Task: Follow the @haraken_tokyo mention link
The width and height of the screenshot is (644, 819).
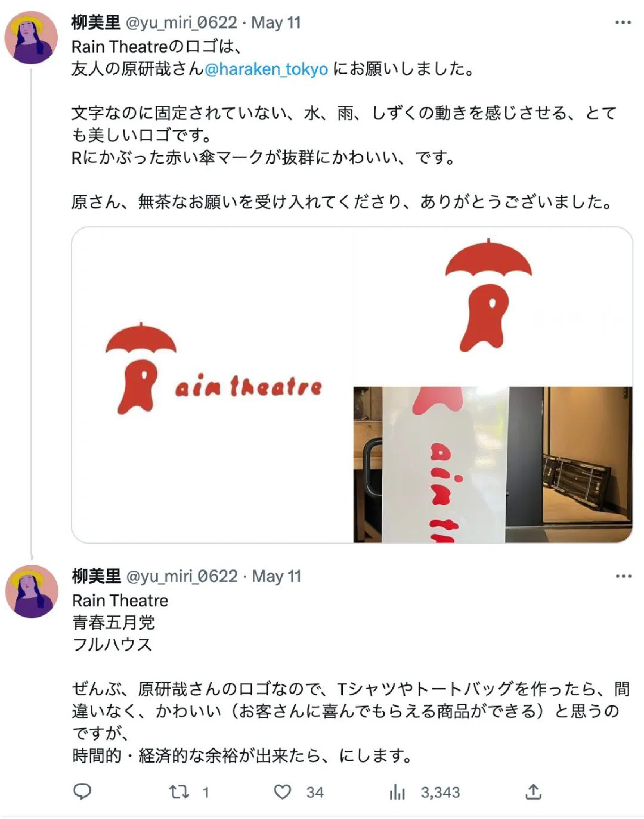Action: (266, 69)
